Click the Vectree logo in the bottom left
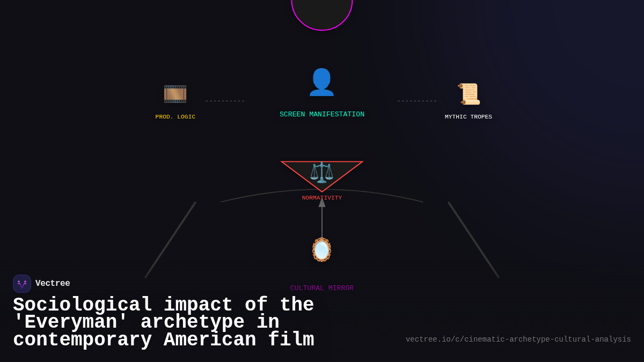This screenshot has height=362, width=644. [x=21, y=283]
